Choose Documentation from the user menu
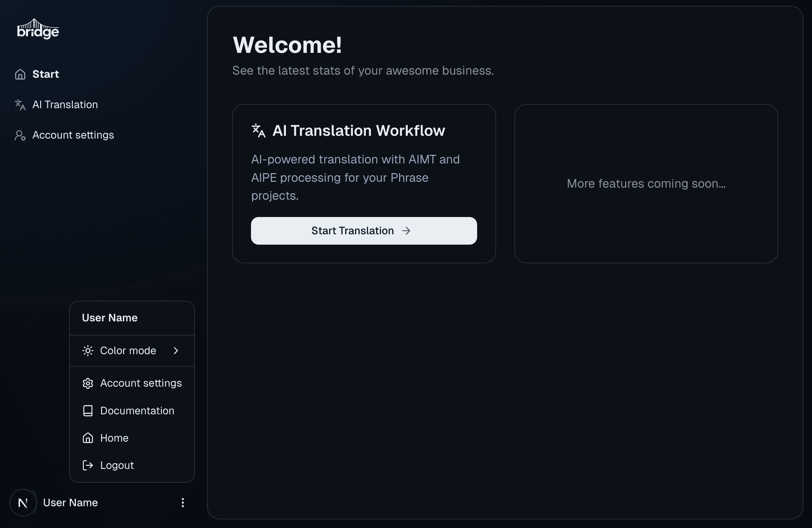812x528 pixels. [x=137, y=411]
